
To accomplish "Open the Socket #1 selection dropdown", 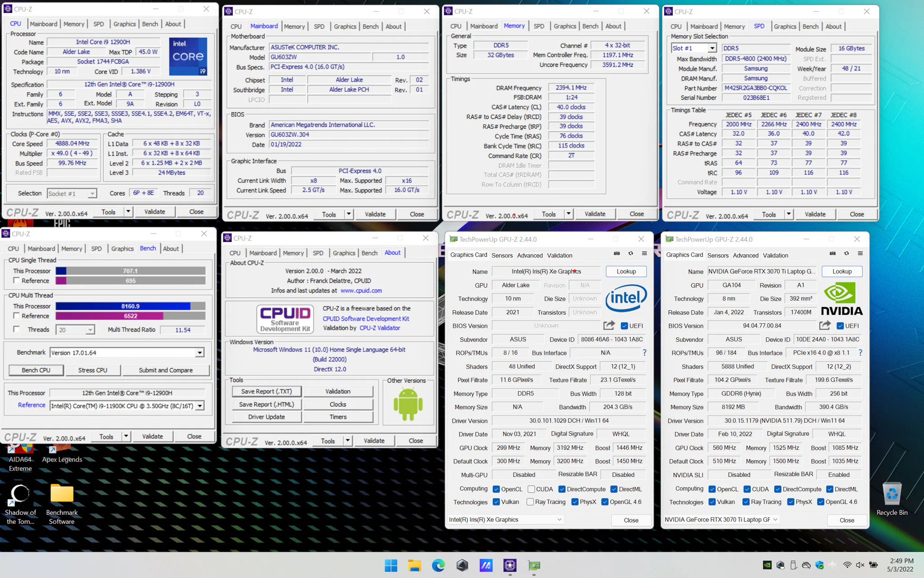I will click(72, 193).
